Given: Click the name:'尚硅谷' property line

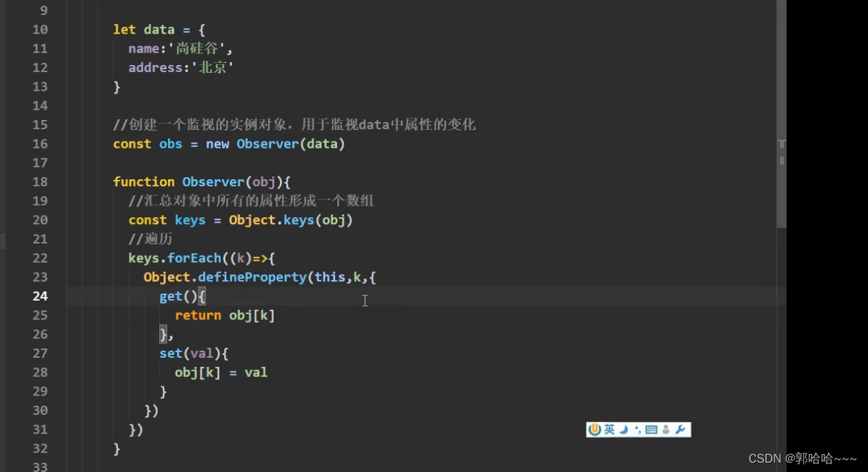Looking at the screenshot, I should [x=181, y=49].
